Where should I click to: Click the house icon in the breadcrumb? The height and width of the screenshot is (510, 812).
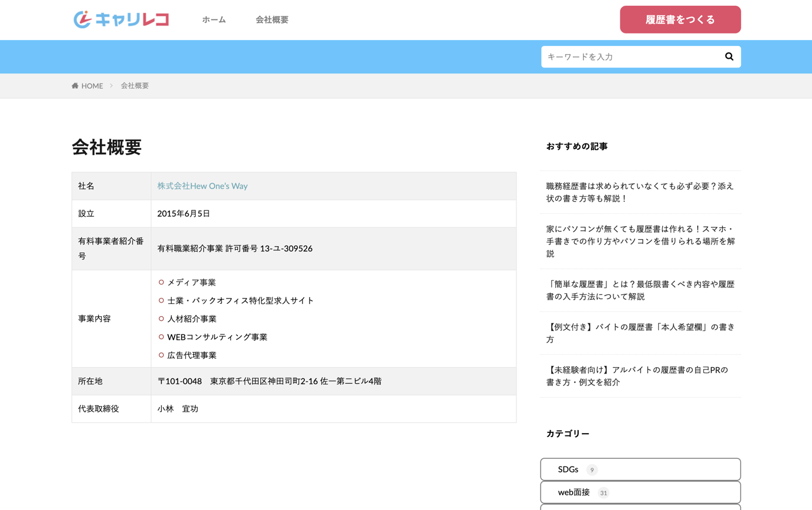coord(75,86)
